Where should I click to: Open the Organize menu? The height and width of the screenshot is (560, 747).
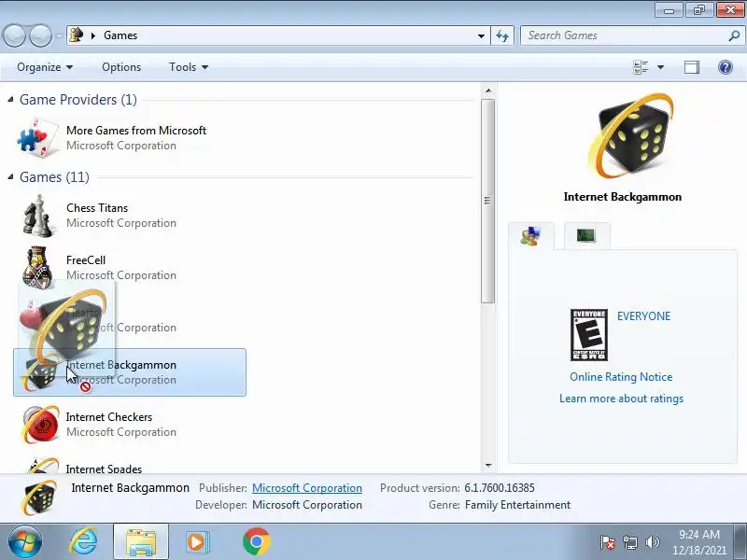click(x=45, y=67)
